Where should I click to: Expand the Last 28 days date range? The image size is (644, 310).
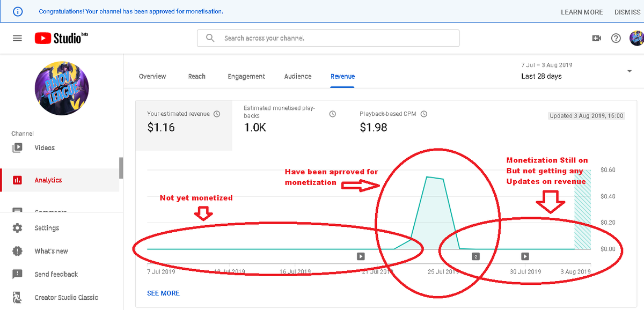click(629, 71)
